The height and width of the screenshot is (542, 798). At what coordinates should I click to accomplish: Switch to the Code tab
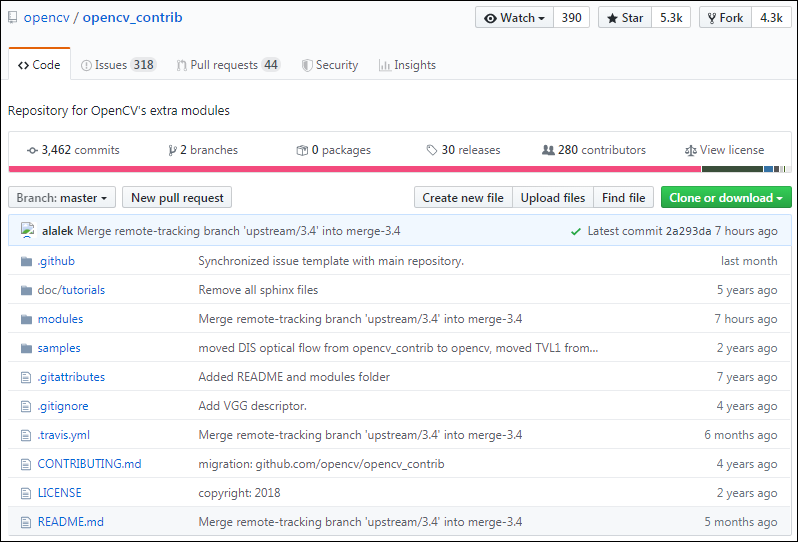(x=39, y=65)
